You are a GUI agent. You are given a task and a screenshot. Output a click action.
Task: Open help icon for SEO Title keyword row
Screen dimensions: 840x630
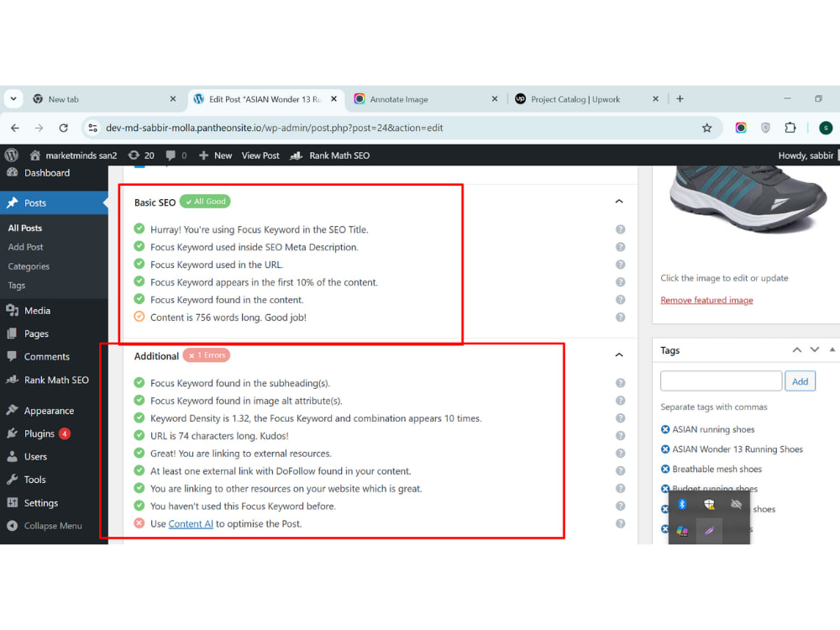coord(621,229)
